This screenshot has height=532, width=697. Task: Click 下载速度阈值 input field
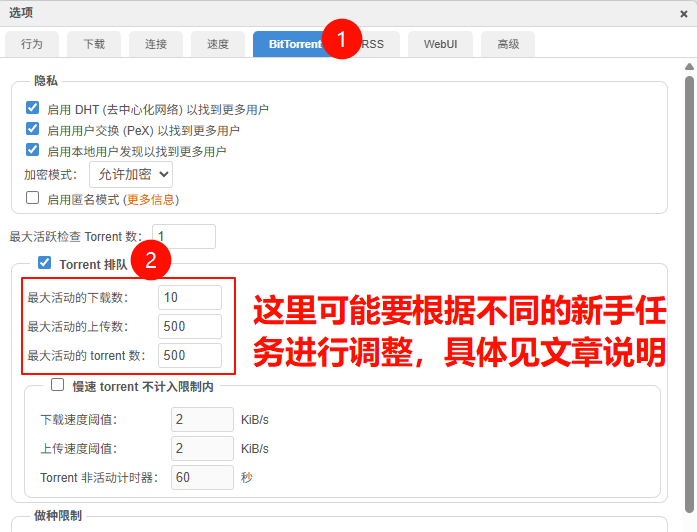click(202, 419)
